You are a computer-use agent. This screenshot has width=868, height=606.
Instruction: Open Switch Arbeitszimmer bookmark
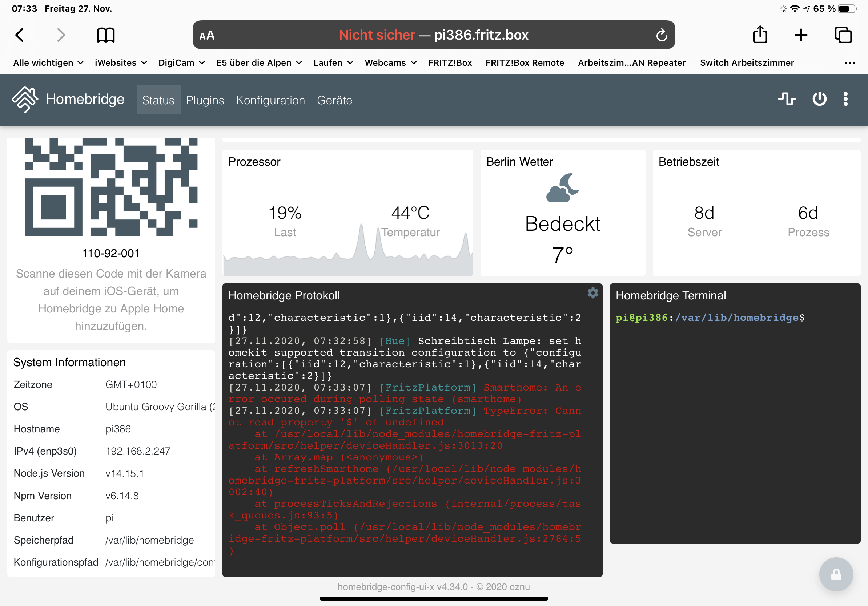click(747, 63)
